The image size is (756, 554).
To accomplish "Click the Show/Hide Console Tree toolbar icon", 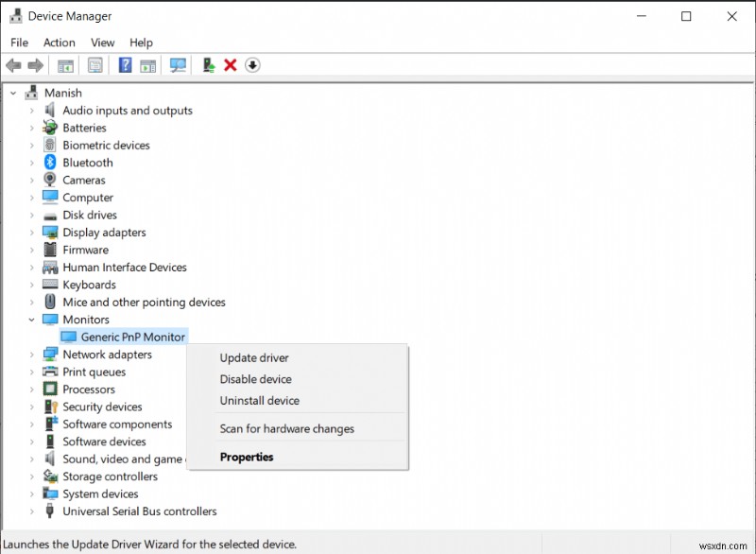I will (65, 64).
